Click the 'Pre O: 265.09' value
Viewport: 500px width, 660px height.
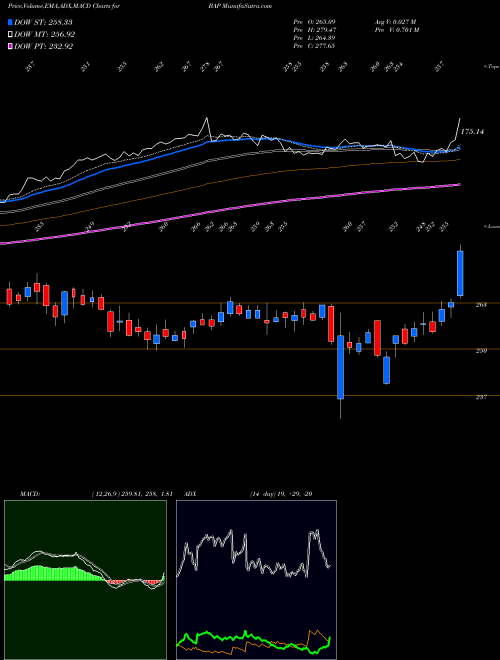point(314,22)
